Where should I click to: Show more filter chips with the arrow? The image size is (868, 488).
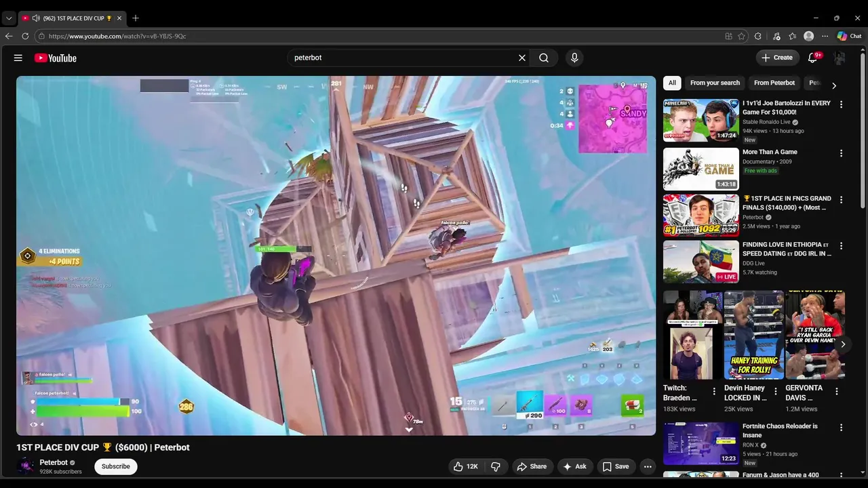point(834,85)
